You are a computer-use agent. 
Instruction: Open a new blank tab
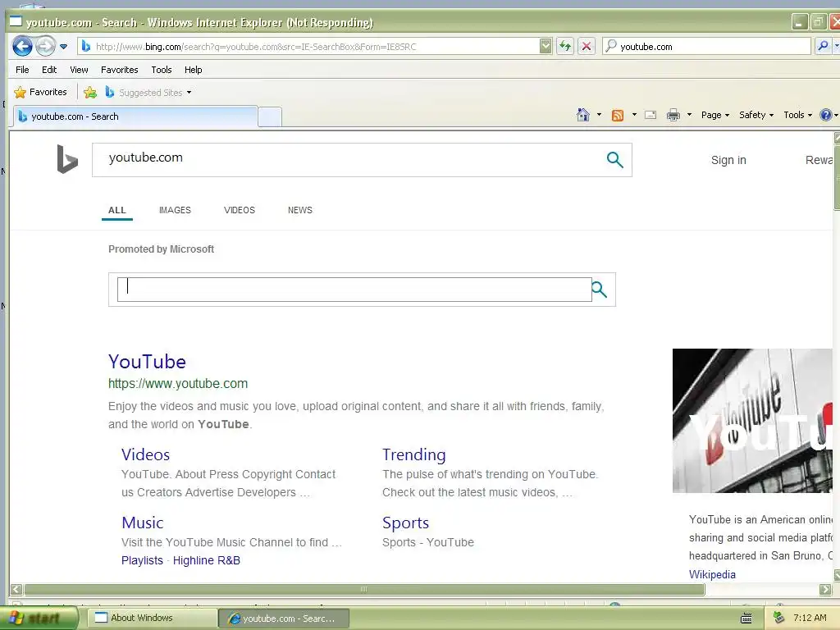pyautogui.click(x=270, y=116)
